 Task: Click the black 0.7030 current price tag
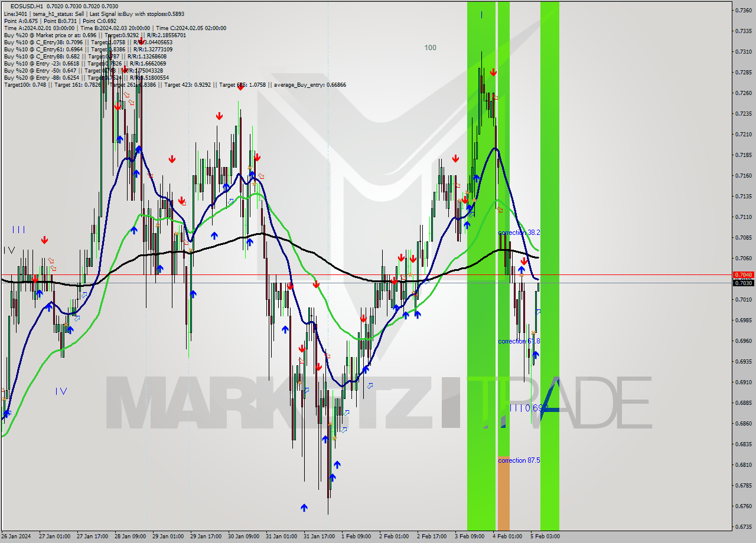pyautogui.click(x=742, y=283)
